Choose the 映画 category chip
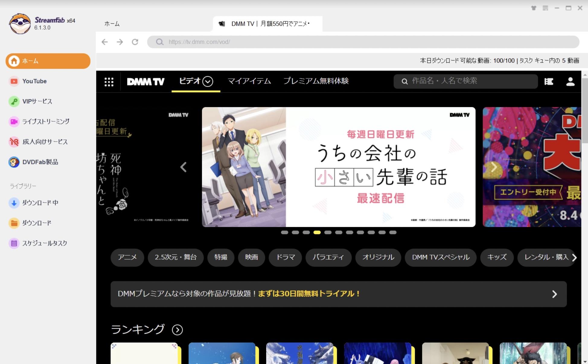Screen dimensions: 588x364 coord(251,257)
